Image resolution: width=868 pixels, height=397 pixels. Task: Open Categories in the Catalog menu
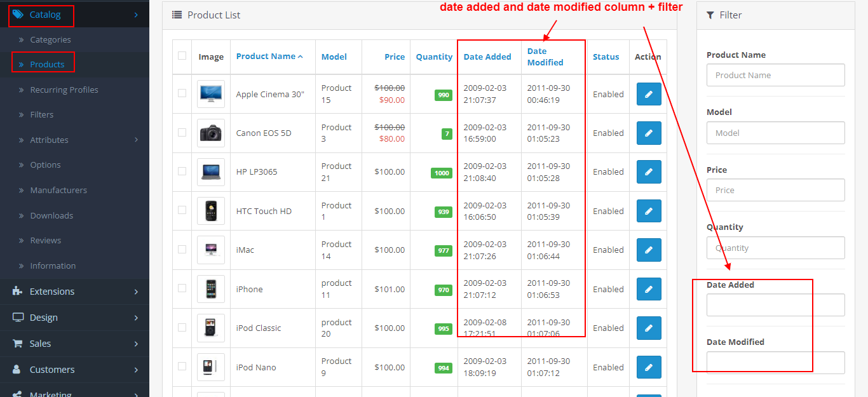click(x=50, y=39)
